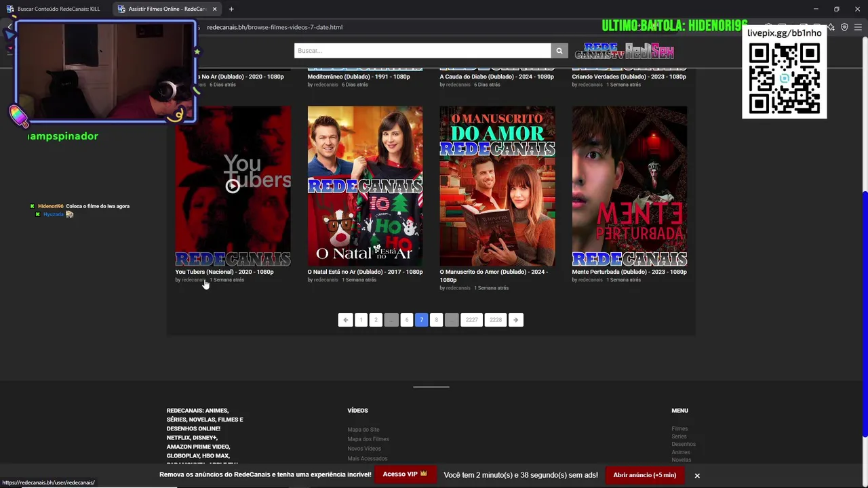
Task: Click the VPN shield icon in toolbar
Action: (x=844, y=27)
